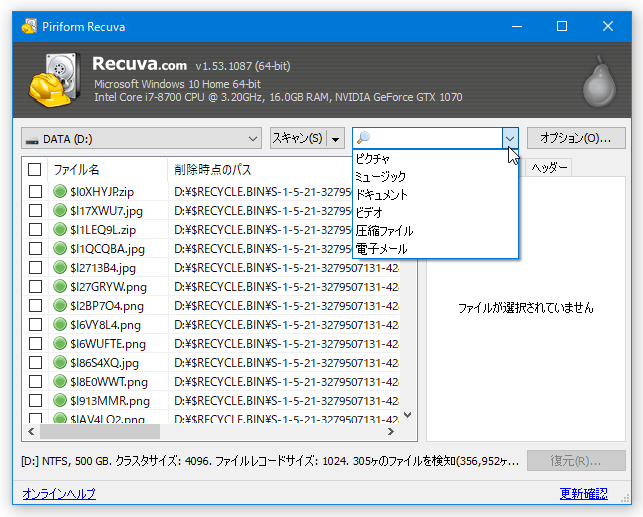Check the box for $I1LEQ9L.zip
Viewport: 643px width, 517px height.
pyautogui.click(x=35, y=230)
